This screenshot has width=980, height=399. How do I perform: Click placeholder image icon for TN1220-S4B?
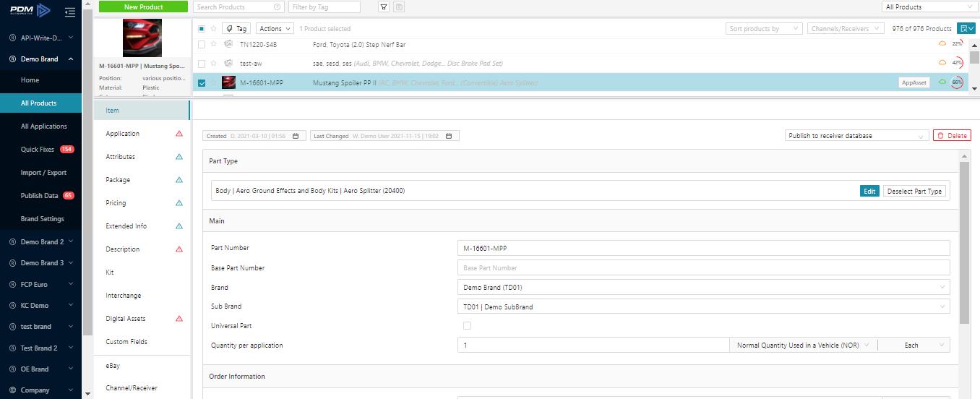tap(228, 44)
